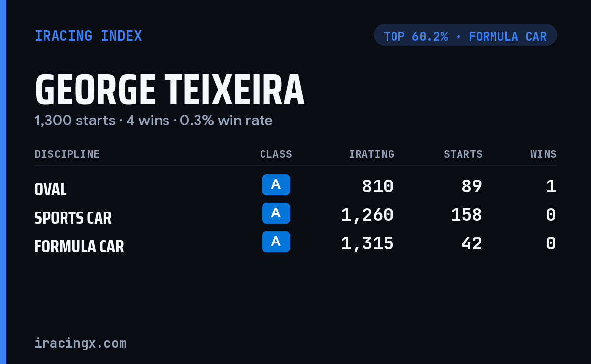Screen dimensions: 591x364
Task: Click the Formula Car iRating value 1,315
Action: tap(367, 243)
